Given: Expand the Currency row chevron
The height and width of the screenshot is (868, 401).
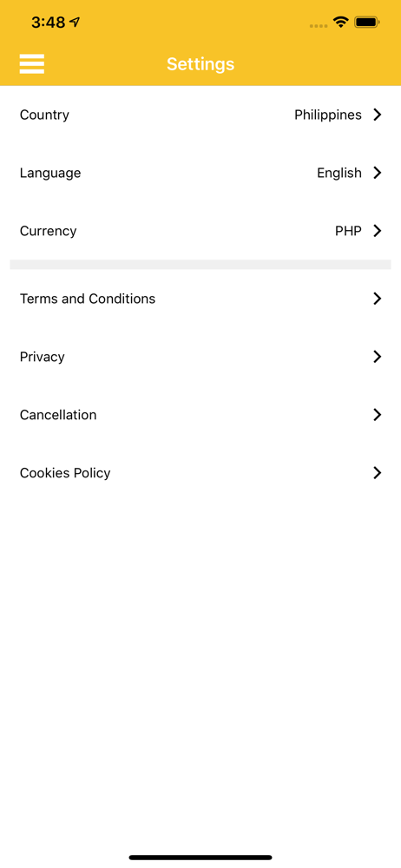Looking at the screenshot, I should pos(378,231).
